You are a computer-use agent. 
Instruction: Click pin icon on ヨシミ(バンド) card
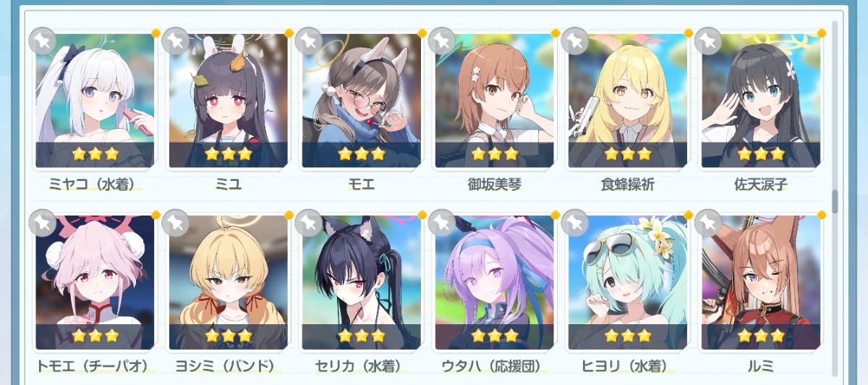pos(176,223)
